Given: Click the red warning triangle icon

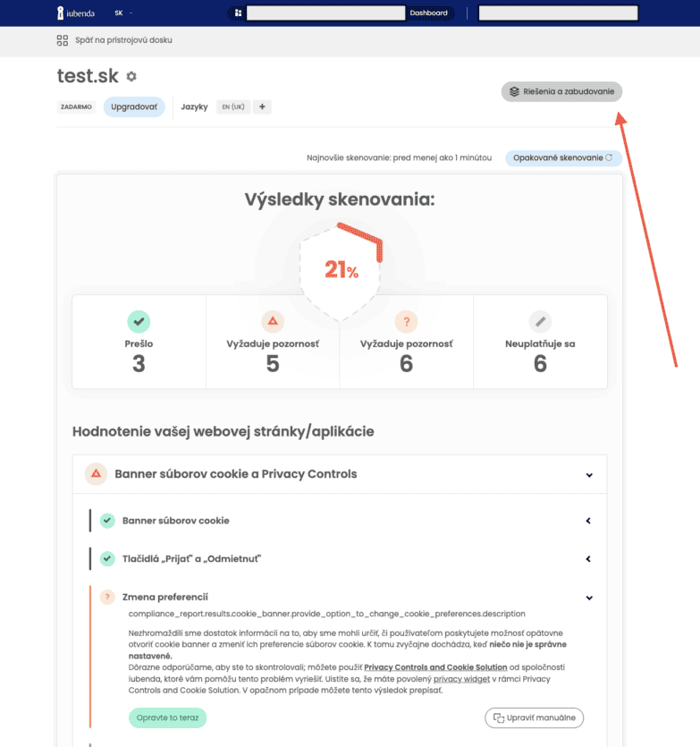Looking at the screenshot, I should coord(273,322).
